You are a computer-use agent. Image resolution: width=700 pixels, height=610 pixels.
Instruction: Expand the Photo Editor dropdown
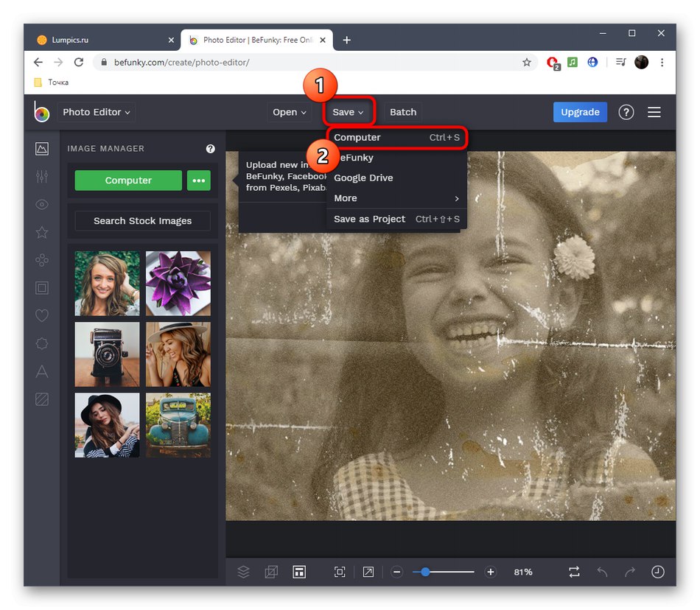96,112
